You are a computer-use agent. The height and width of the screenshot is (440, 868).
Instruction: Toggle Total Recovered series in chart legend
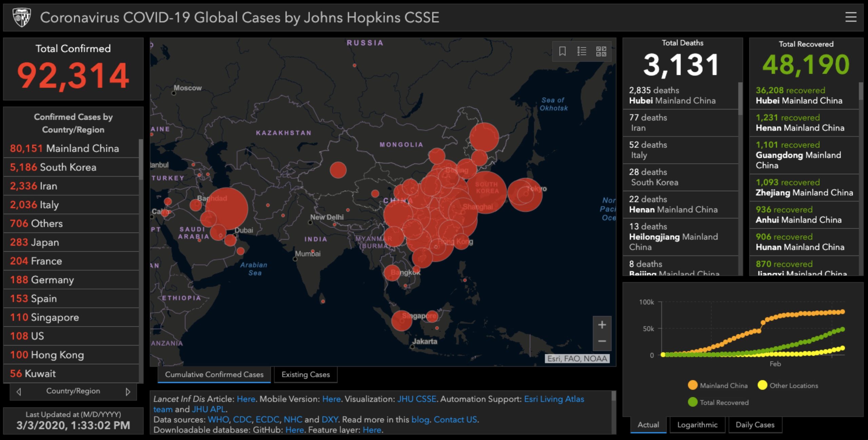pyautogui.click(x=718, y=402)
